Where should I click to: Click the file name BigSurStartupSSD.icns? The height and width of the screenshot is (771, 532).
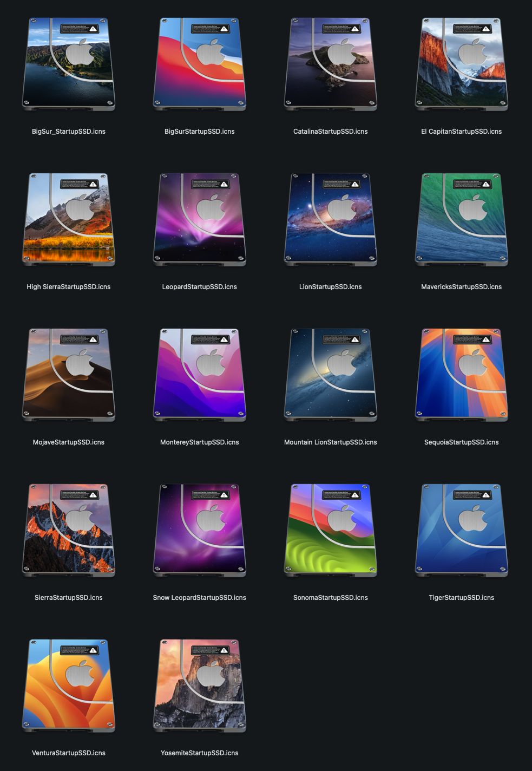[200, 132]
